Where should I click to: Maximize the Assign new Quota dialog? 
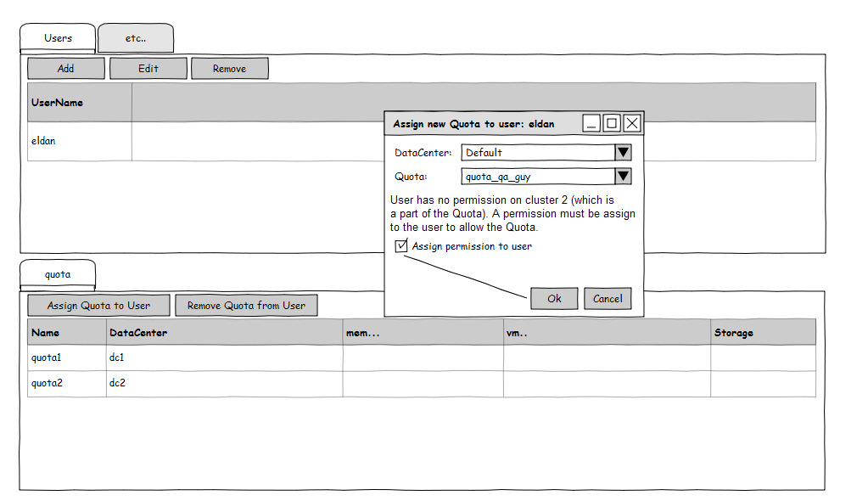tap(612, 124)
